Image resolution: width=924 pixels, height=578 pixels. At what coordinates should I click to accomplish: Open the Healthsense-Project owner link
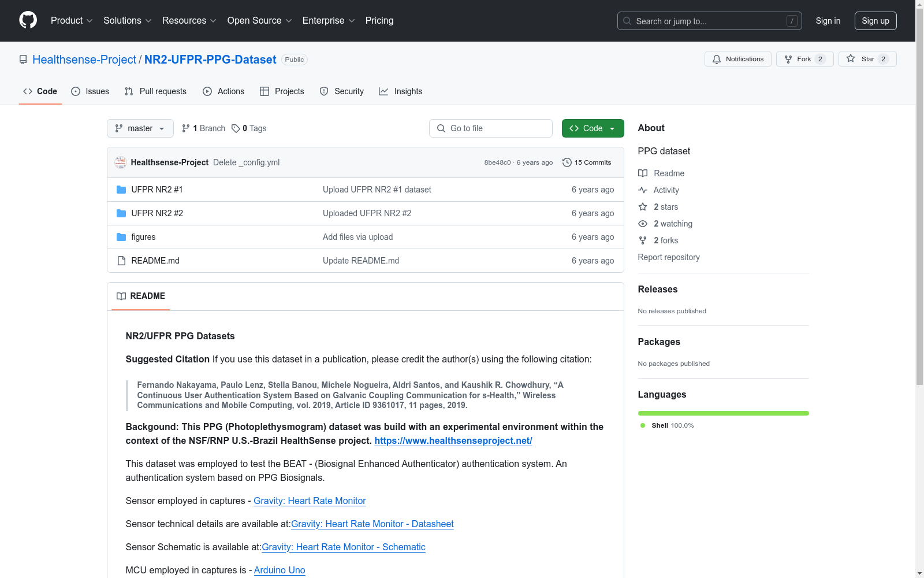click(x=84, y=60)
